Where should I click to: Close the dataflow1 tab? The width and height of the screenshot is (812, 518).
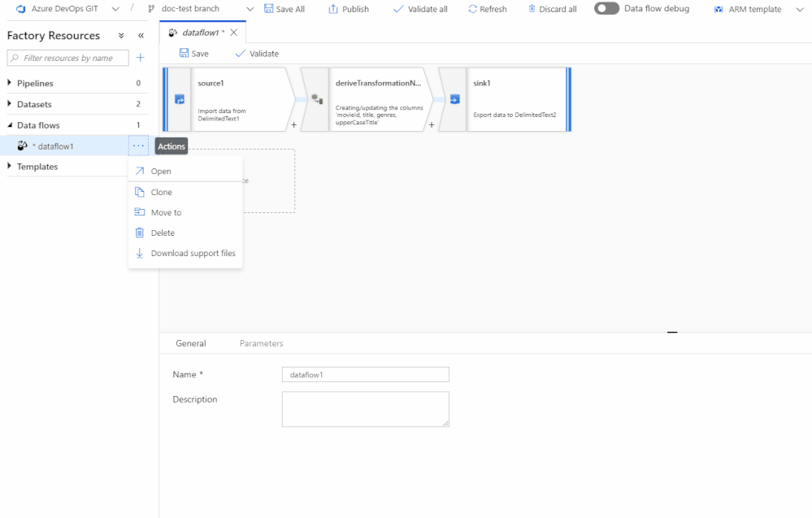coord(234,32)
